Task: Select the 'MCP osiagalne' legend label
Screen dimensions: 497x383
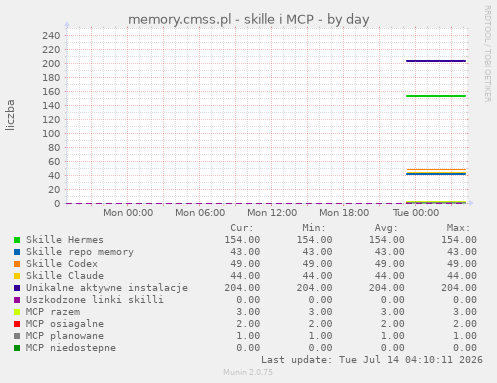Action: click(x=65, y=324)
